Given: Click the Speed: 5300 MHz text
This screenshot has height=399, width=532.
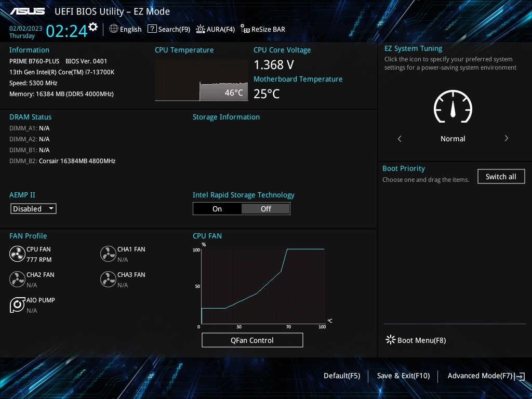Looking at the screenshot, I should click(x=33, y=83).
